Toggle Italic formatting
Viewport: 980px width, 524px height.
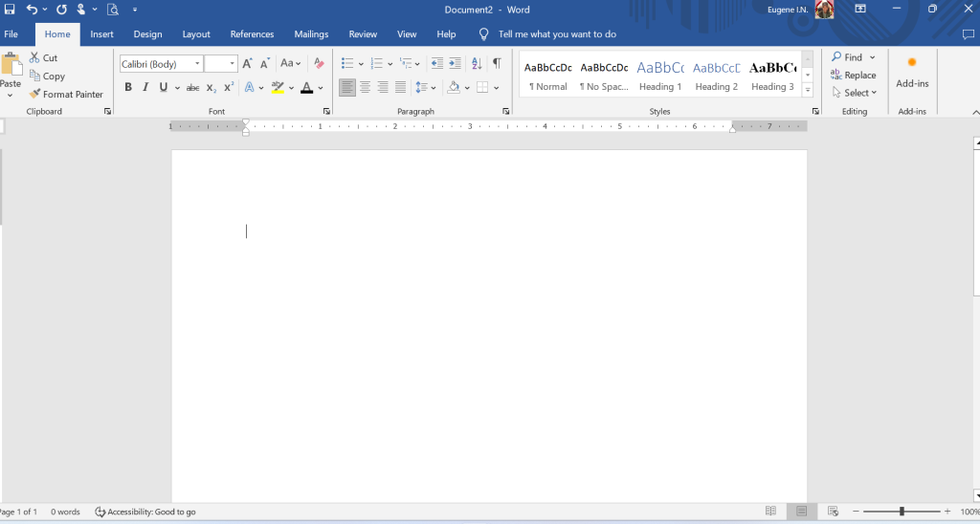coord(145,87)
